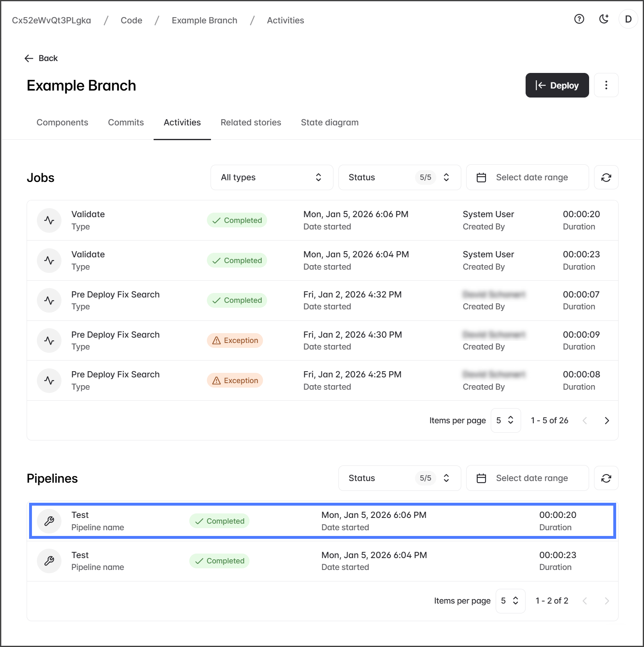Screen dimensions: 644x647
Task: Refresh the Jobs list
Action: (x=606, y=177)
